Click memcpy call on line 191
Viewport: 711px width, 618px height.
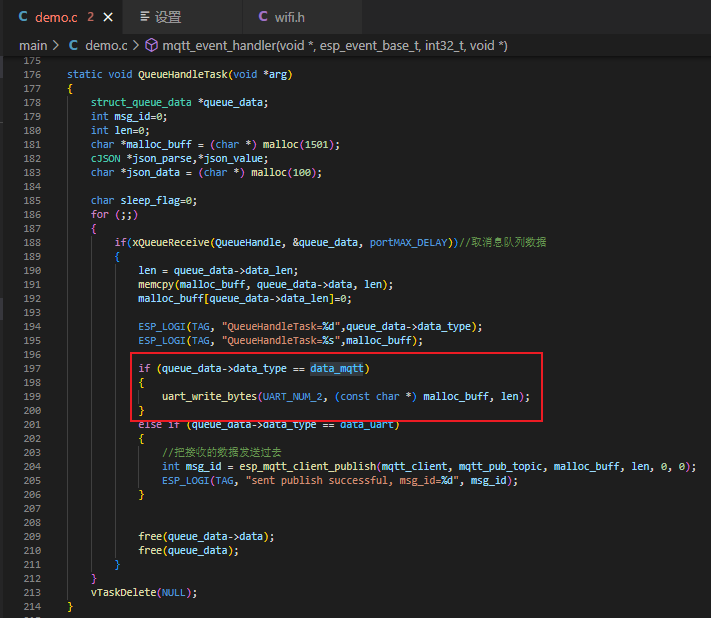[156, 285]
